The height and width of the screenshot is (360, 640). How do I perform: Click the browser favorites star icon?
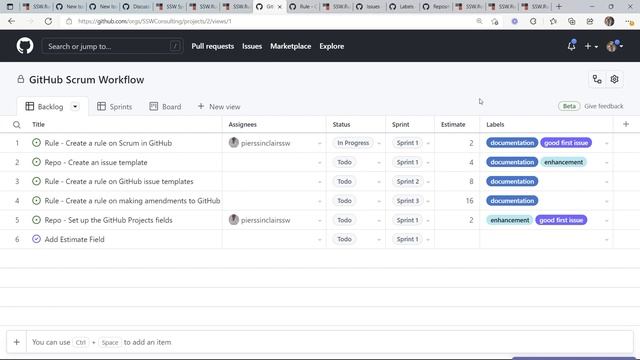click(x=553, y=21)
